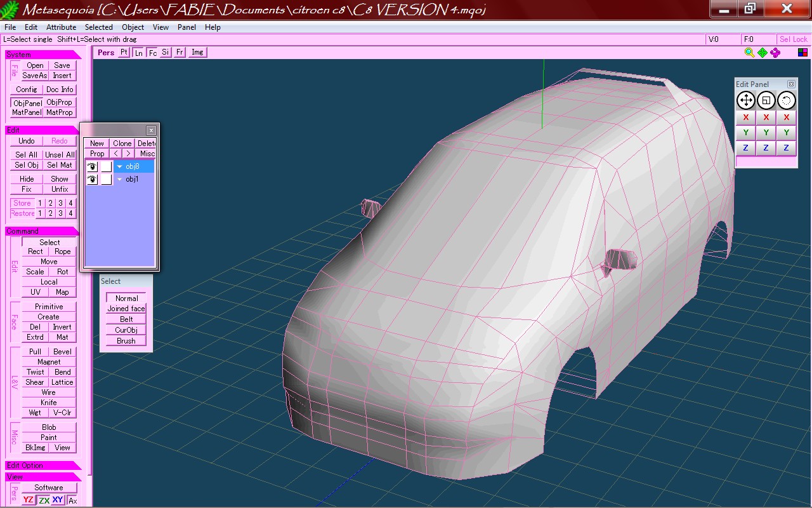812x508 pixels.
Task: Toggle visibility of obj1 layer
Action: pyautogui.click(x=93, y=180)
